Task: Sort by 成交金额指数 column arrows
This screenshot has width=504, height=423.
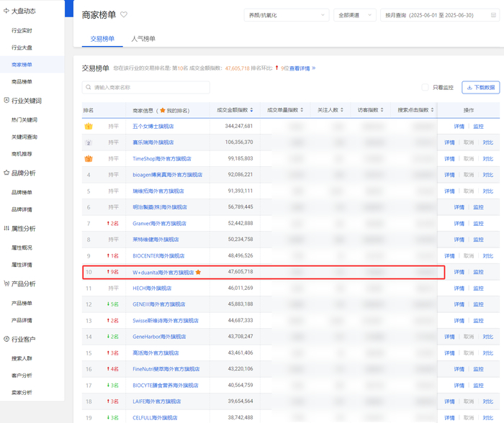Action: (251, 110)
